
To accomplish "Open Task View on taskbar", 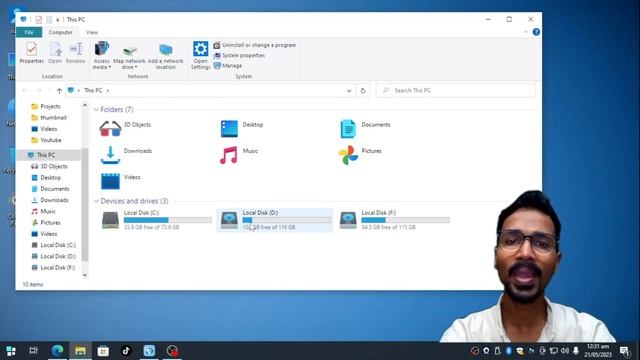I will 33,351.
